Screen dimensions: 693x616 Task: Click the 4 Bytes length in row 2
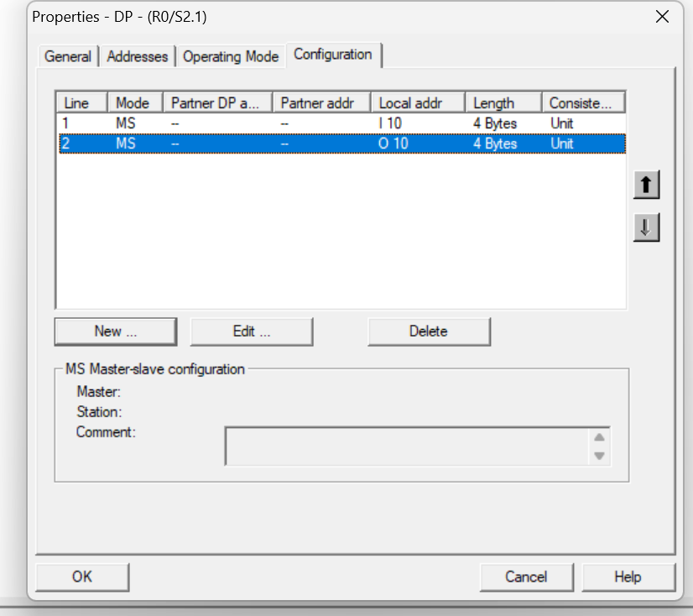coord(495,144)
